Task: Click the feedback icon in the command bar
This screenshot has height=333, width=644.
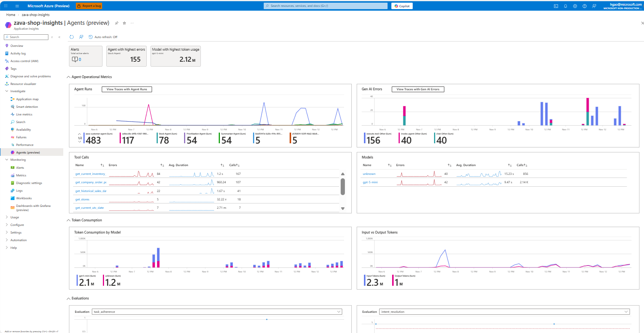Action: [x=81, y=37]
